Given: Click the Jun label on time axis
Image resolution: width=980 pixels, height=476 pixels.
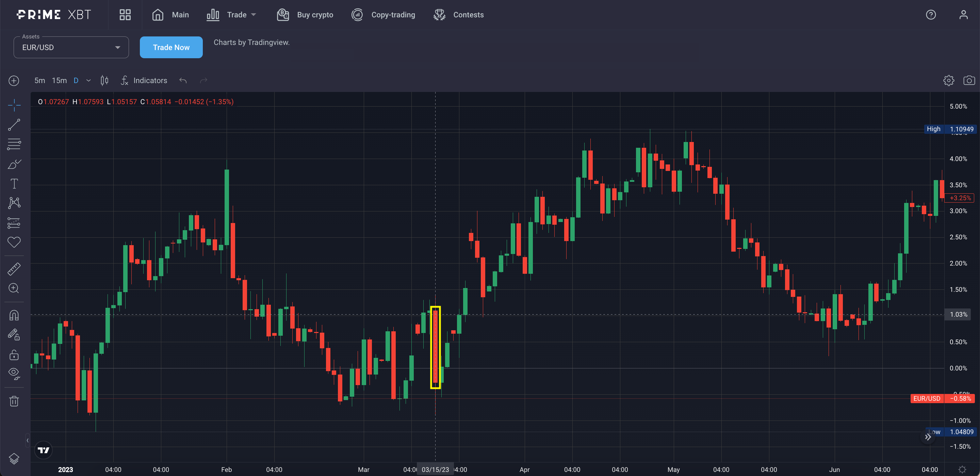Looking at the screenshot, I should coord(834,470).
